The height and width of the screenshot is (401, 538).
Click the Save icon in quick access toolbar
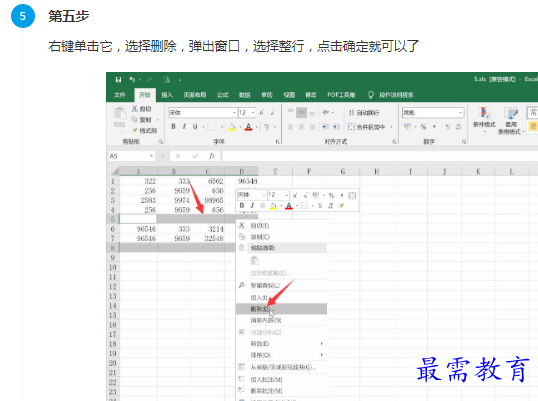pos(118,80)
